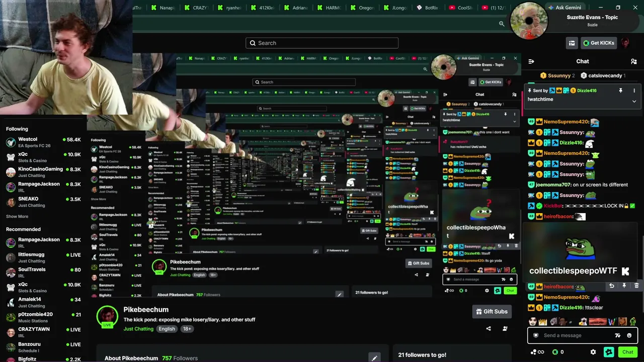The width and height of the screenshot is (644, 362).
Task: Click the text translate icon in message box
Action: (x=617, y=335)
